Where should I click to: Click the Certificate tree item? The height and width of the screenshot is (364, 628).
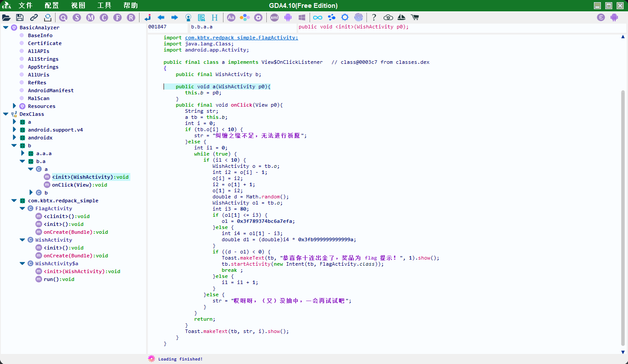pos(45,43)
